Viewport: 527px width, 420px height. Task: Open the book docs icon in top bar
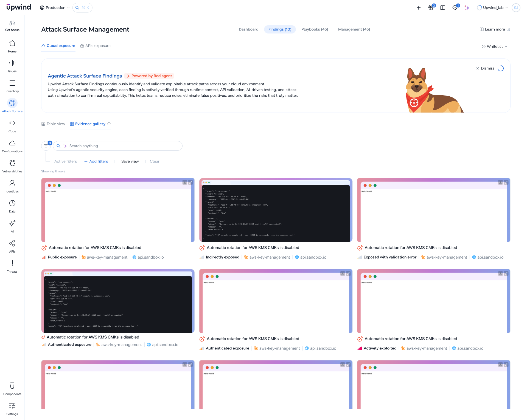coord(443,8)
